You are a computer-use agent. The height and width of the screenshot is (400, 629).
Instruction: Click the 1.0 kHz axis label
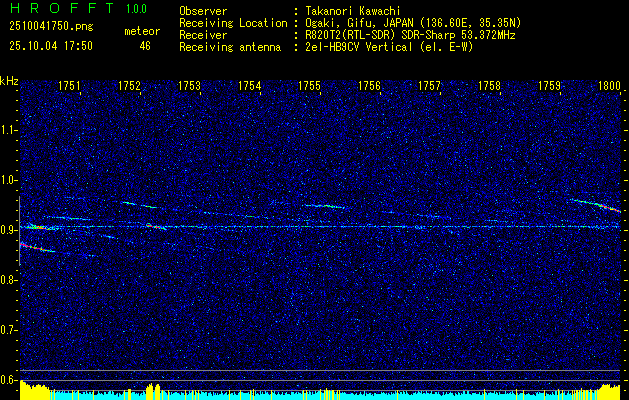[8, 180]
